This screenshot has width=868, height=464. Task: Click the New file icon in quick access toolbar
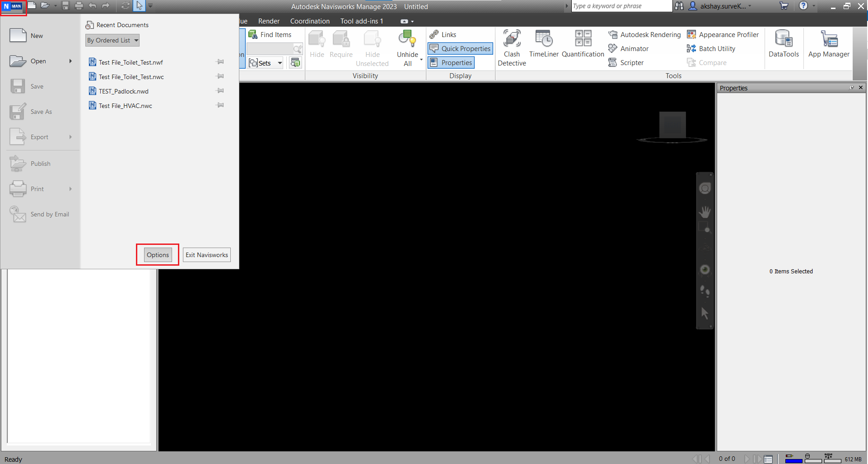coord(32,5)
